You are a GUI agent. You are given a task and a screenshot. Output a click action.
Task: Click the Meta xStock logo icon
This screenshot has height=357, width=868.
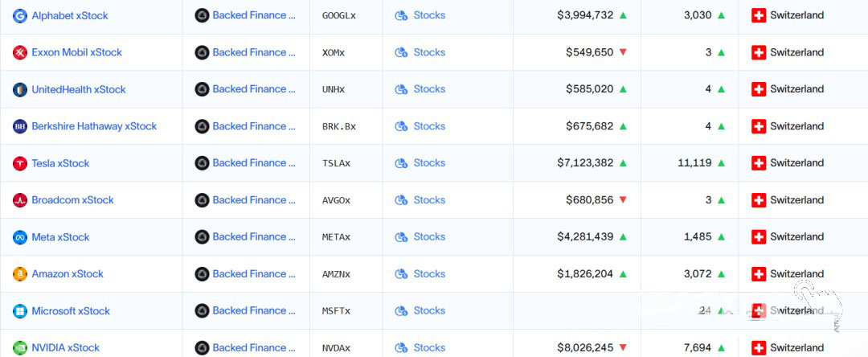pos(20,237)
